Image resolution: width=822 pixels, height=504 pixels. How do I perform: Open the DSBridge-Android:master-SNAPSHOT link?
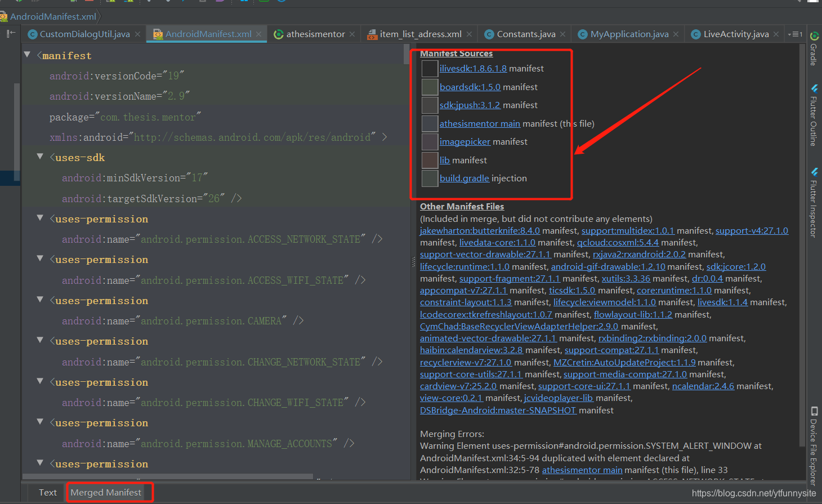[x=498, y=411]
